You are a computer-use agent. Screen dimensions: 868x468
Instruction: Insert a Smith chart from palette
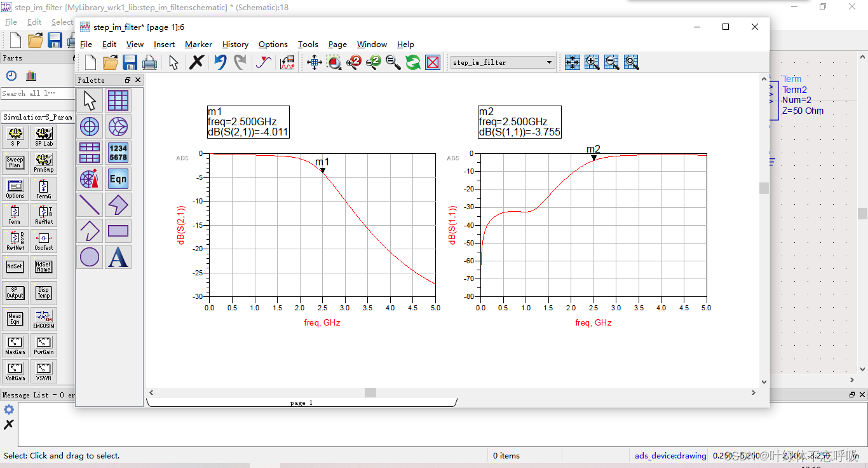click(x=118, y=127)
